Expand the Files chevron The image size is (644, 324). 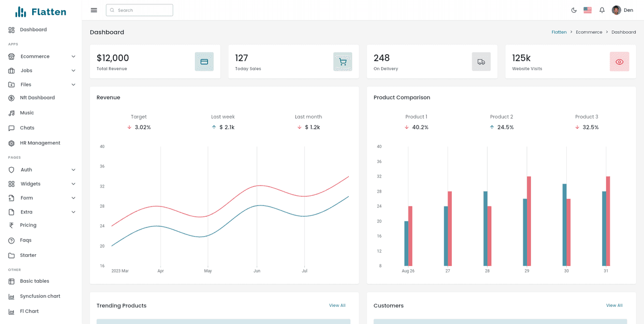(74, 84)
